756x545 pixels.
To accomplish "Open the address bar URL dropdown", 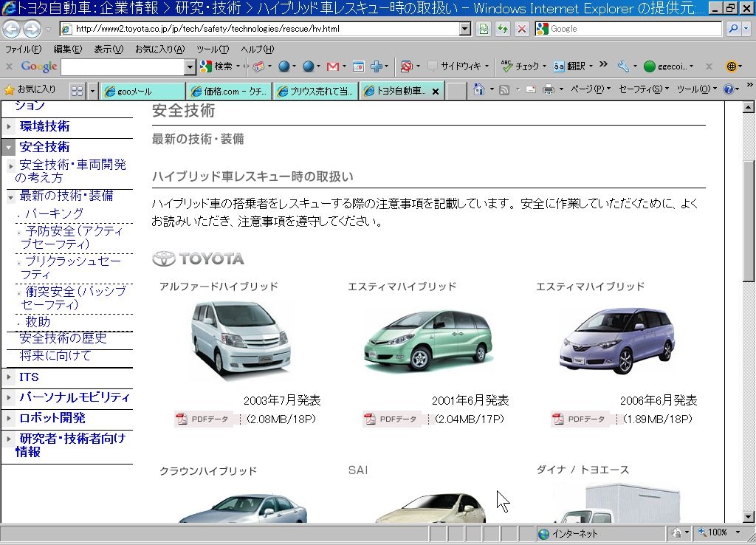I will [x=465, y=29].
